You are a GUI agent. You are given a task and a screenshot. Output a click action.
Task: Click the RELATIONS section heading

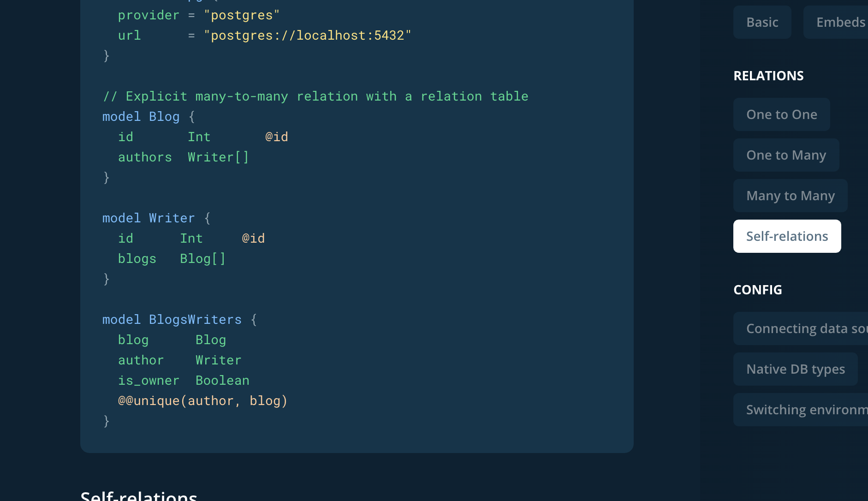pos(768,75)
